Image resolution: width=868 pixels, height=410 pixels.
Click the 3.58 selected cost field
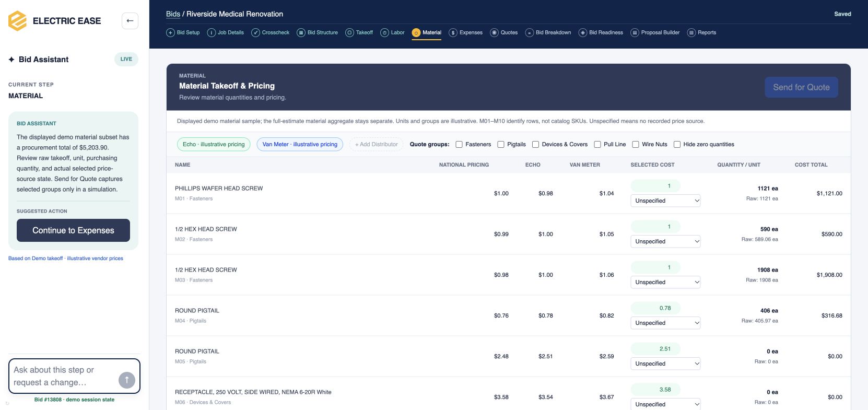(655, 390)
